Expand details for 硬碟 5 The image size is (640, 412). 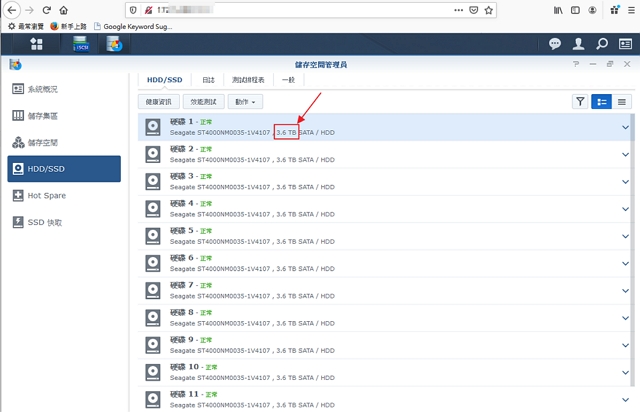(625, 236)
